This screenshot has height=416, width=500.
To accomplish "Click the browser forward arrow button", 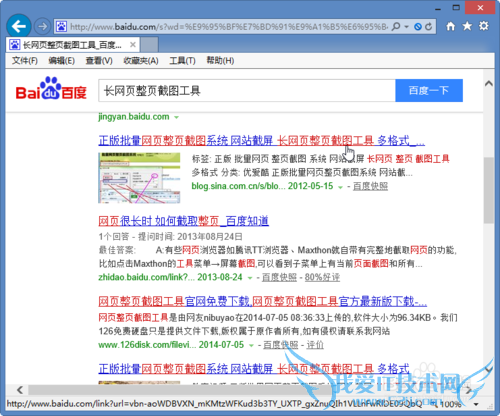I will [x=42, y=26].
